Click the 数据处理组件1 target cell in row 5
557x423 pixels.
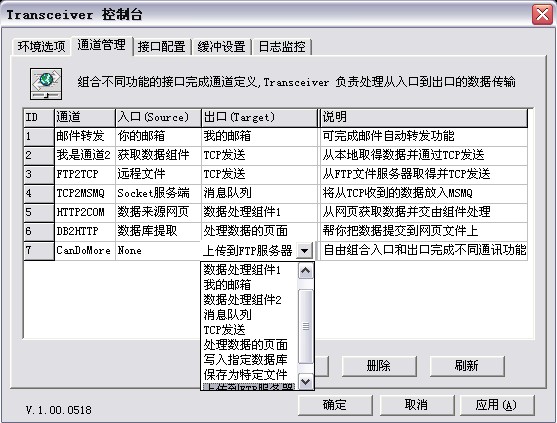259,213
